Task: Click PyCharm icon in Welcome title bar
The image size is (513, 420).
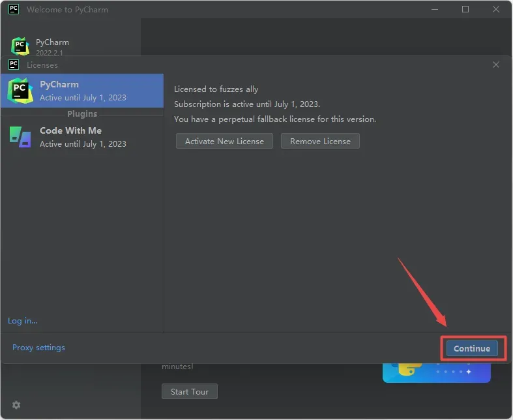Action: (x=14, y=9)
